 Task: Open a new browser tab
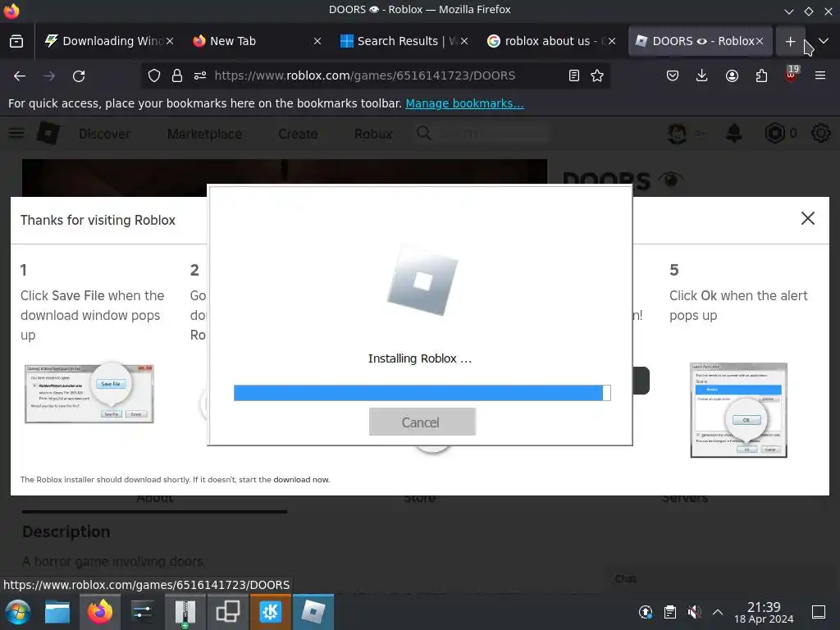[x=790, y=41]
